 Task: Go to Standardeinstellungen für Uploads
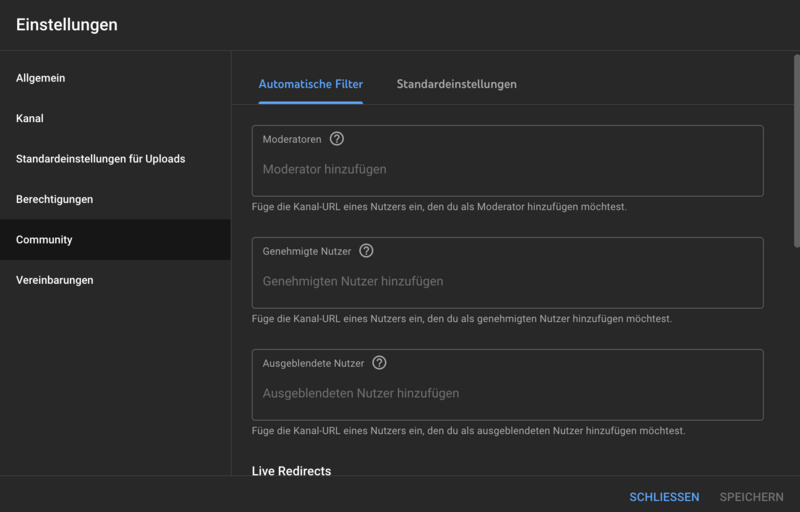coord(100,159)
